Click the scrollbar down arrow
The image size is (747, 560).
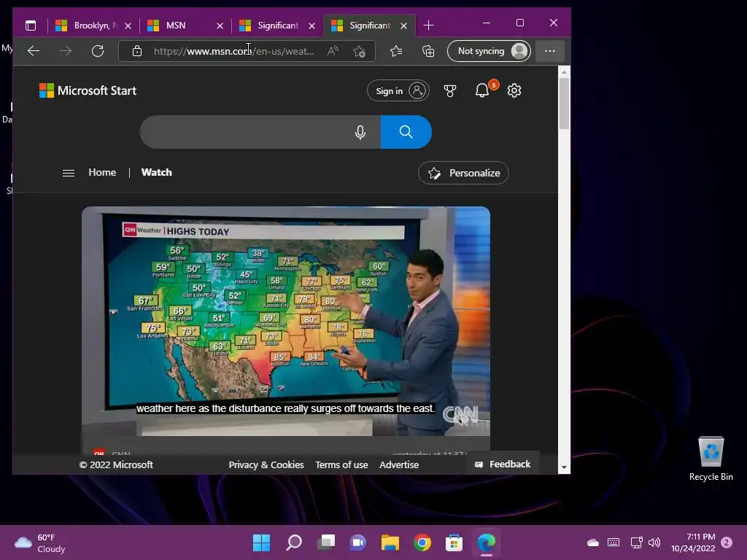564,467
